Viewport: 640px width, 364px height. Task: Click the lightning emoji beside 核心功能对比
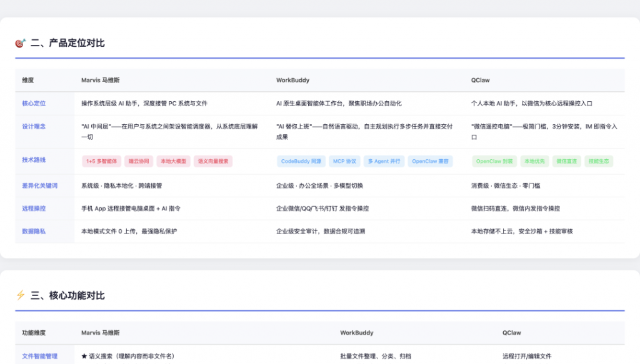(x=21, y=295)
